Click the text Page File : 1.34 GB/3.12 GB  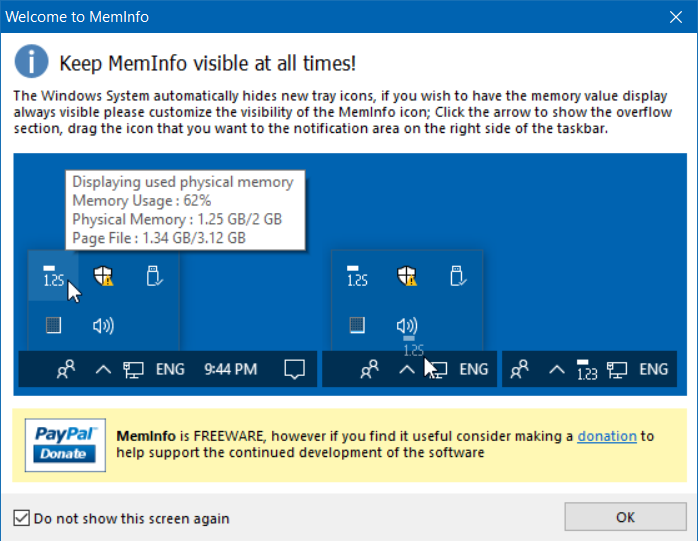(159, 238)
